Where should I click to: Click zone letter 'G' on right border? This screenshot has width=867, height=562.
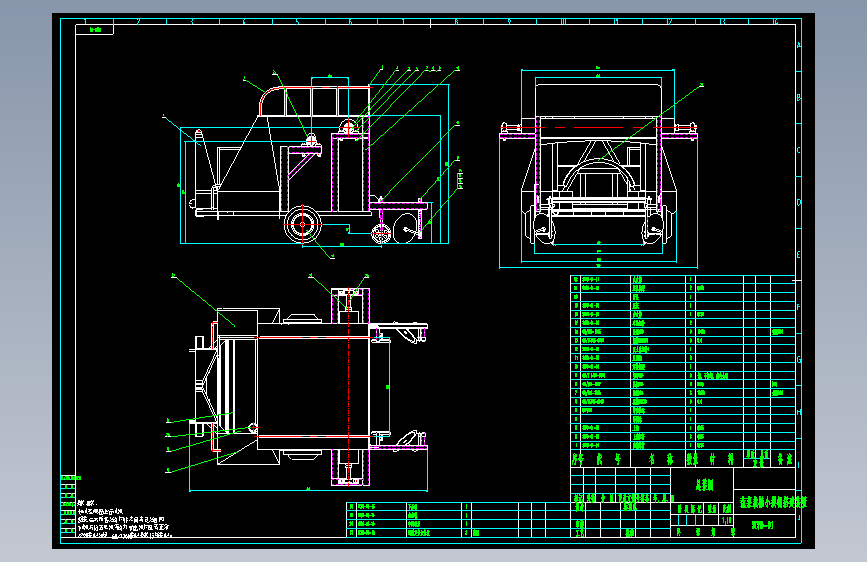pos(798,360)
